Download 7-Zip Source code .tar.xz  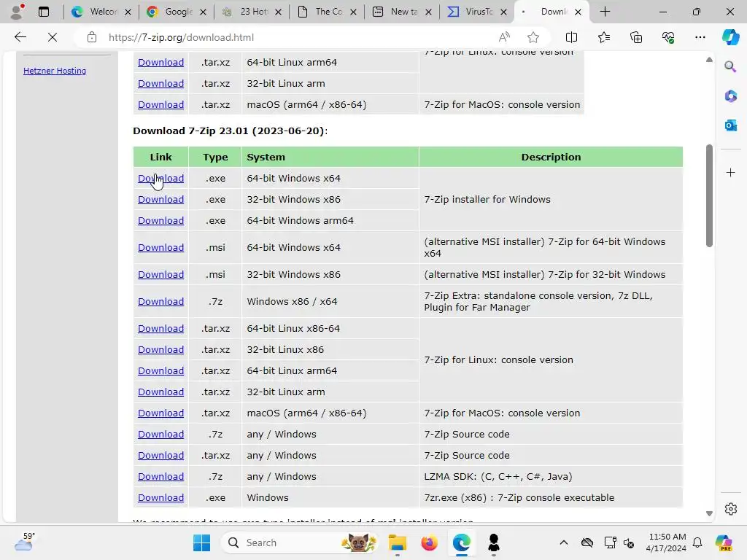[160, 455]
